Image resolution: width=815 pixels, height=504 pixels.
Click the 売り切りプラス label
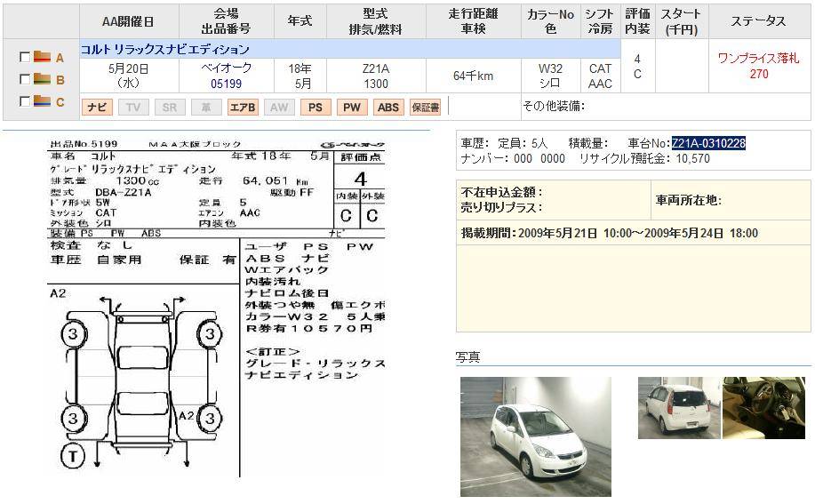[x=501, y=207]
